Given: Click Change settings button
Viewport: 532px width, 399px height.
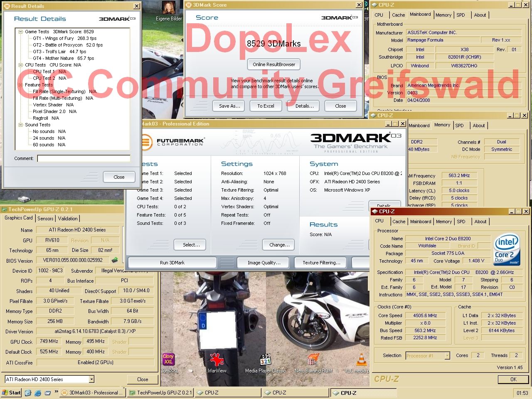Looking at the screenshot, I should tap(279, 245).
